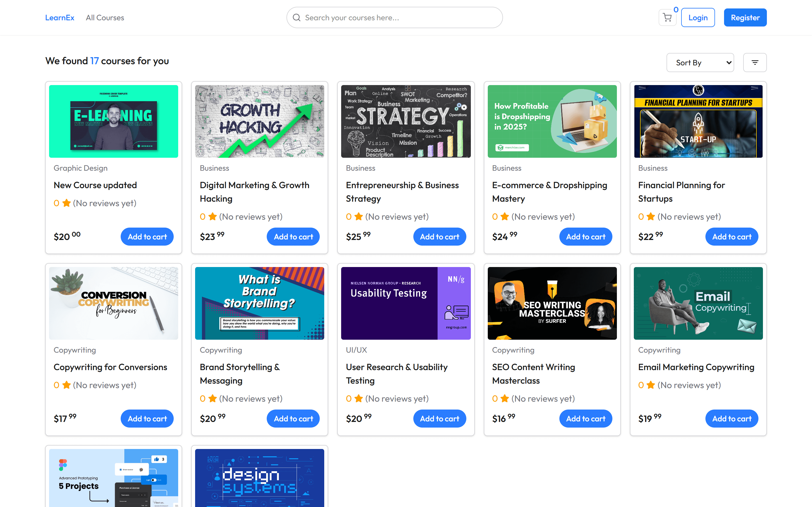Focus the course search input field
Viewport: 812px width, 507px height.
399,17
